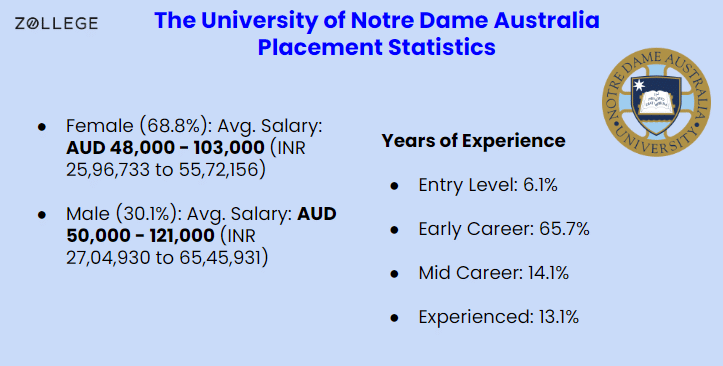Click the open book emblem in the crest
This screenshot has width=723, height=366.
(656, 102)
